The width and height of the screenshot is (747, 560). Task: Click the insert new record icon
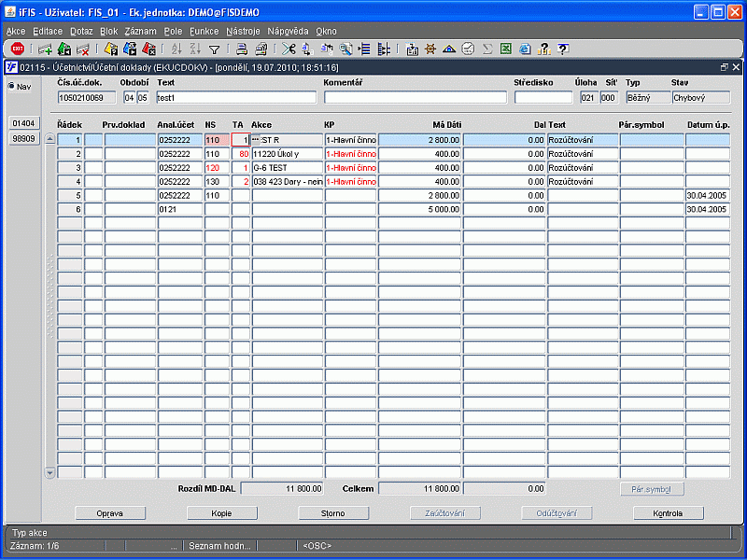(x=45, y=49)
